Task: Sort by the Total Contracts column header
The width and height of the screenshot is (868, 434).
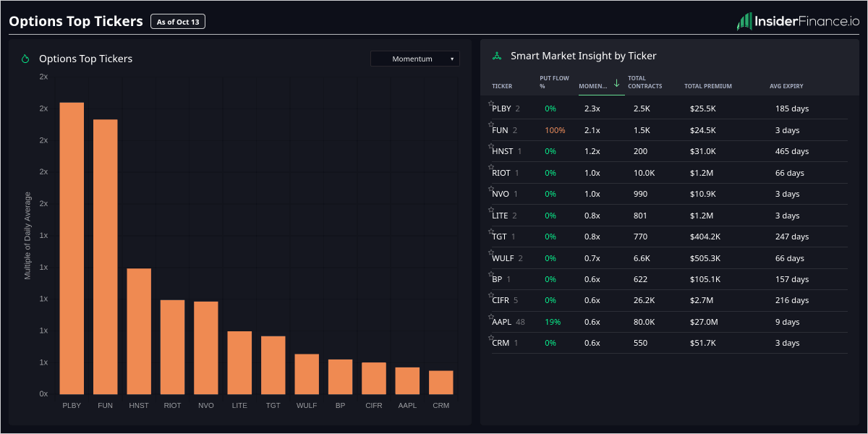Action: [x=645, y=82]
